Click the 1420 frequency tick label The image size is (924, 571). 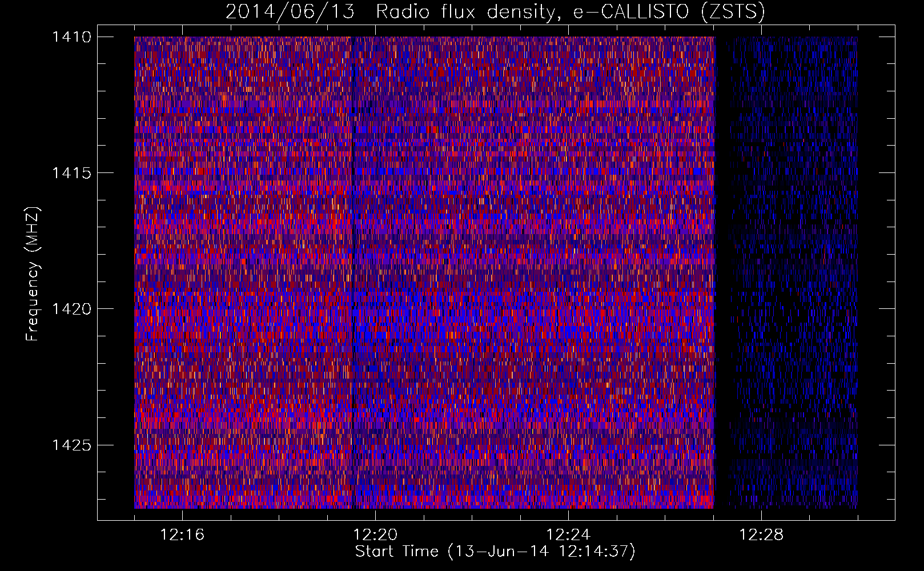coord(71,309)
